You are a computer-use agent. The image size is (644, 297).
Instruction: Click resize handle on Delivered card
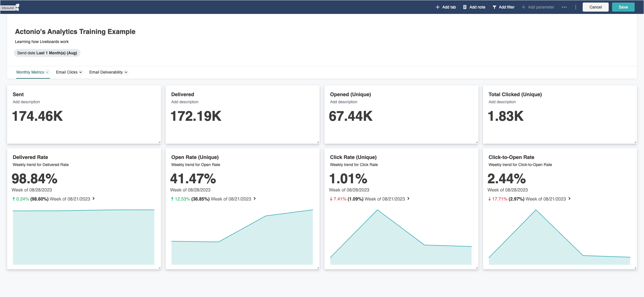[318, 142]
